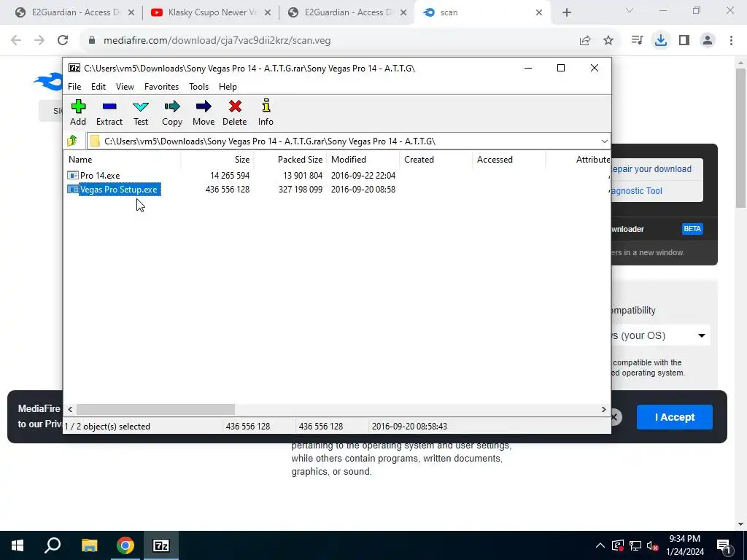Open the notification center icon

(724, 545)
